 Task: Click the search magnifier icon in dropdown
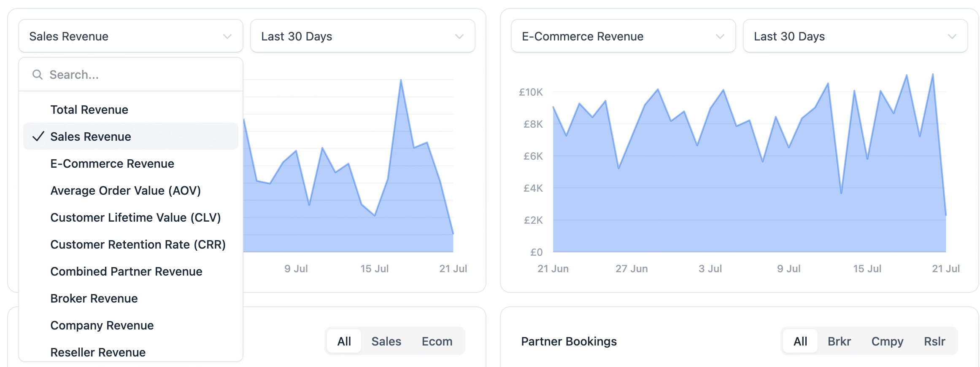38,75
